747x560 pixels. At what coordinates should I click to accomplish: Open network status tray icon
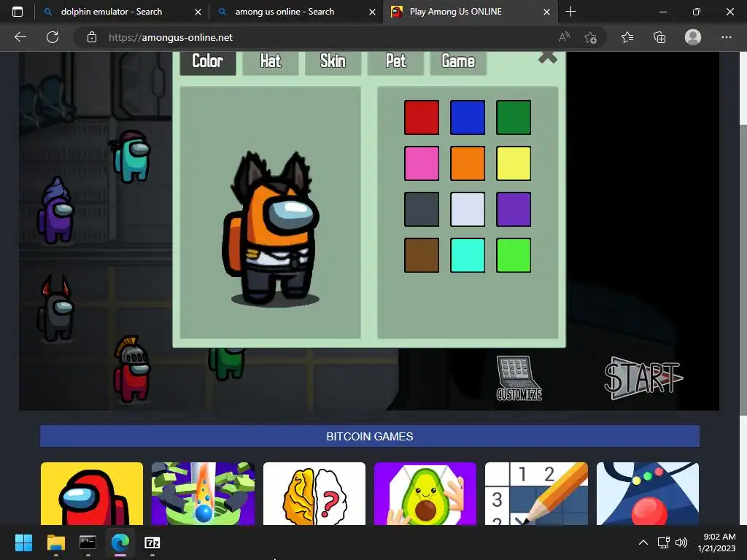(x=664, y=542)
